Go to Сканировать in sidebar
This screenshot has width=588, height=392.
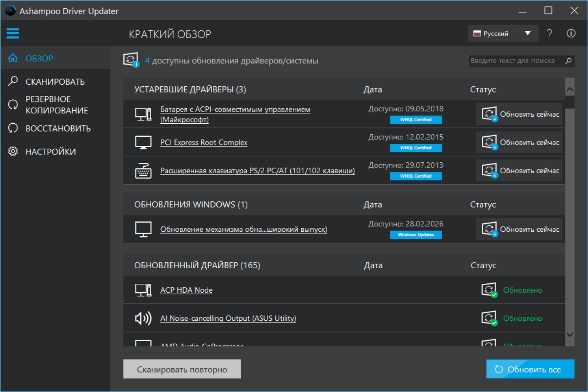click(55, 82)
